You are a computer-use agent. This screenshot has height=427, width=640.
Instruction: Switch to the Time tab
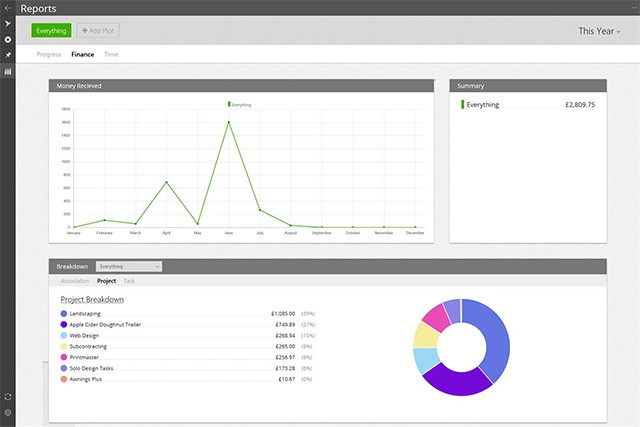pos(111,54)
